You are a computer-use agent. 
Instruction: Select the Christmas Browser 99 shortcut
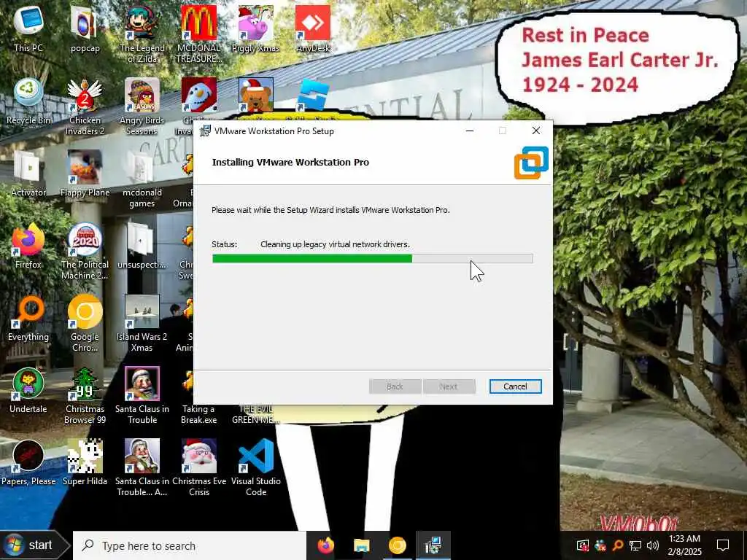85,396
